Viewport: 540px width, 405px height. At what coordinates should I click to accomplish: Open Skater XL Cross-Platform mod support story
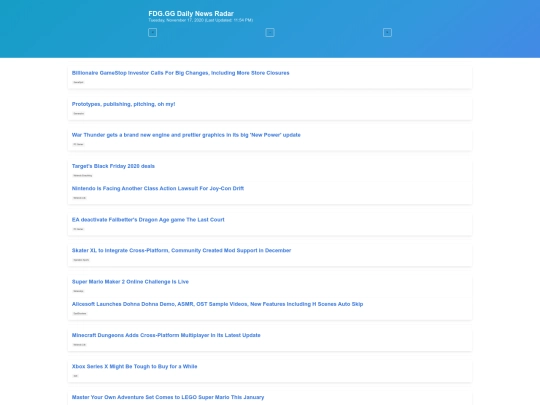[181, 250]
